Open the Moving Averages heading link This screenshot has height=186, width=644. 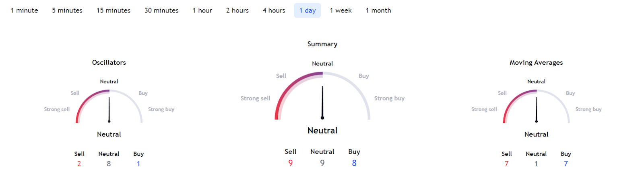536,63
